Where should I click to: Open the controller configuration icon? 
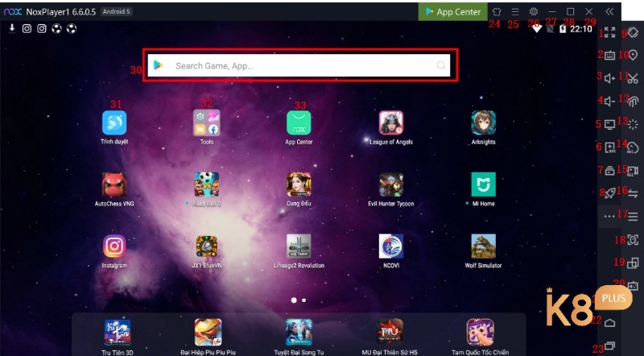(633, 285)
